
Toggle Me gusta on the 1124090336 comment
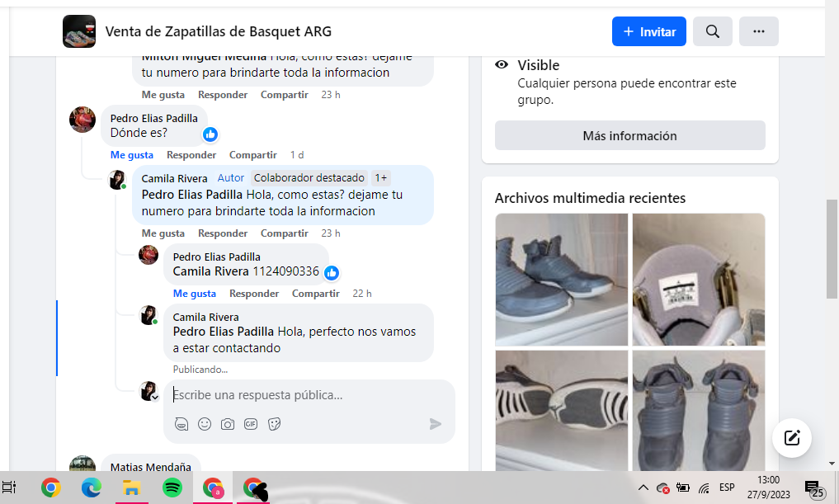point(195,294)
